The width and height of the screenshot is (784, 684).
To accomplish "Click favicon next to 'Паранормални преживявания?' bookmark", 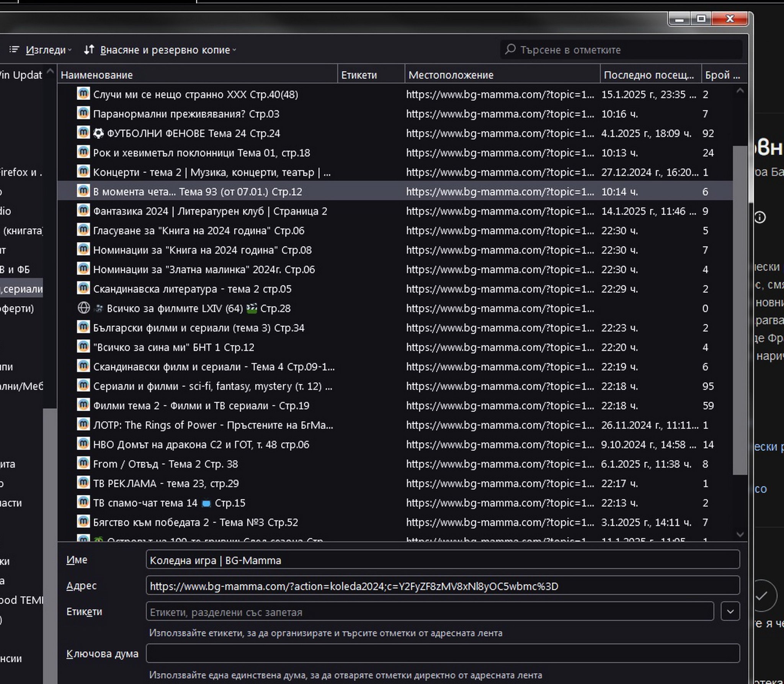I will (83, 113).
